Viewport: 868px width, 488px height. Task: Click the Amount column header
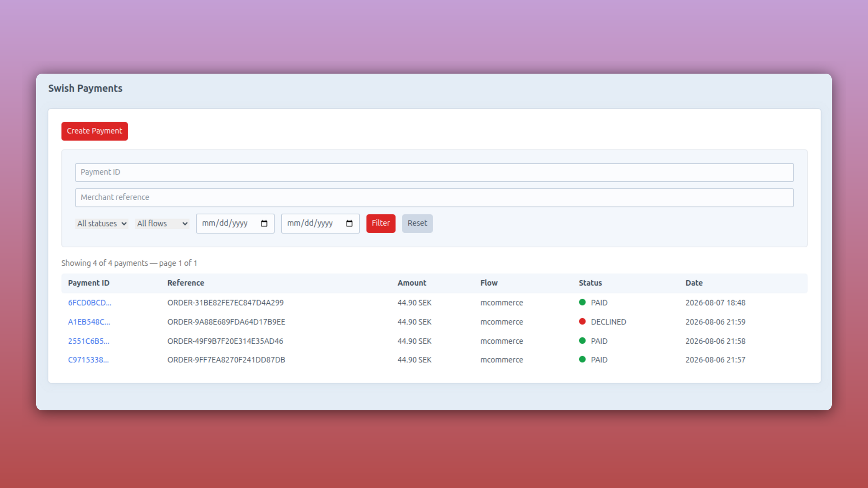coord(412,283)
